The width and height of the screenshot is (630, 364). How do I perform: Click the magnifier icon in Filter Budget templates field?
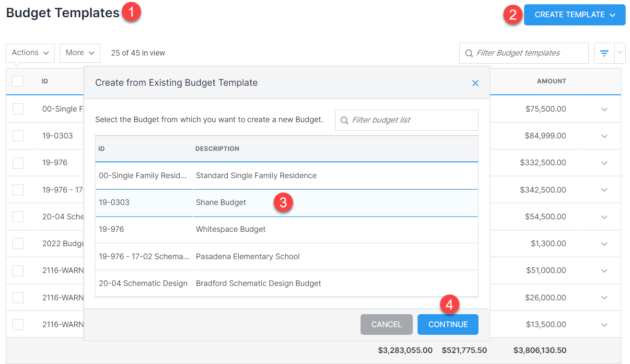468,53
